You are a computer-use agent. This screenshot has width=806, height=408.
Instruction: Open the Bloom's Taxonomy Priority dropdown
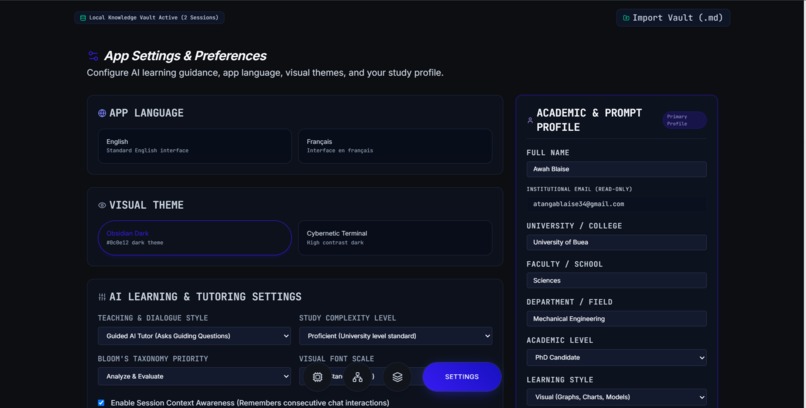coord(194,377)
